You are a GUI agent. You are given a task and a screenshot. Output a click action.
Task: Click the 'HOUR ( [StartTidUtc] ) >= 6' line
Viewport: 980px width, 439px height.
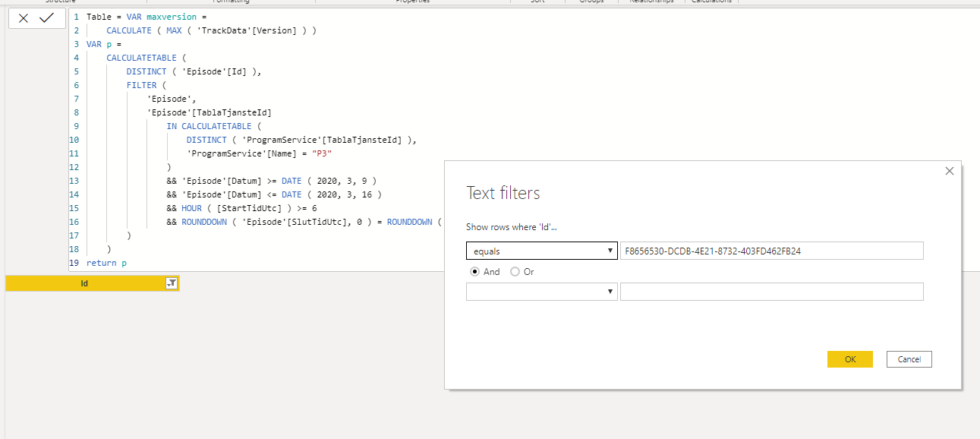241,208
